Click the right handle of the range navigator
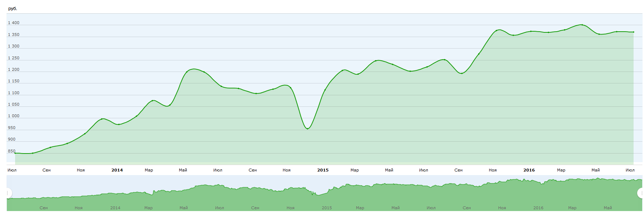 (x=640, y=193)
